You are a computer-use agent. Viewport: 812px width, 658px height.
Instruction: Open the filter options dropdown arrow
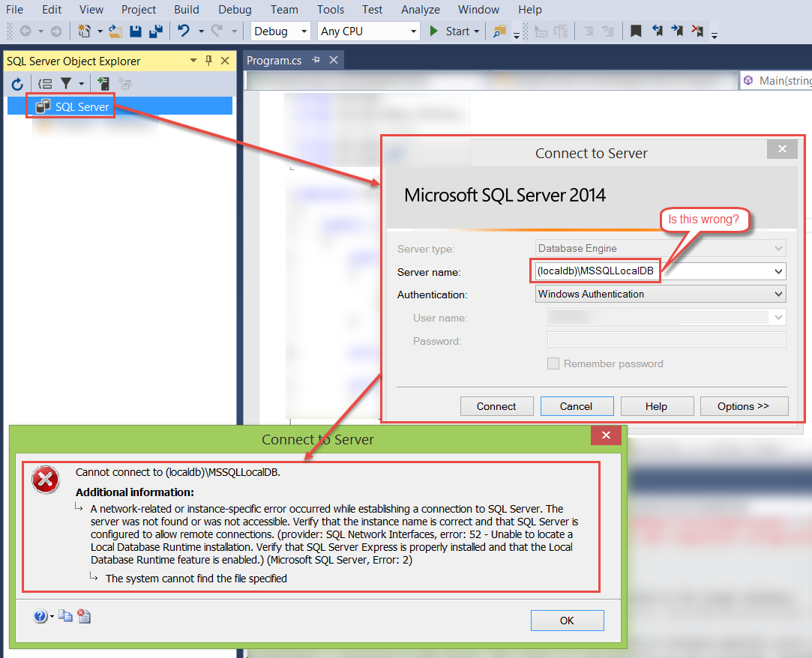click(x=81, y=84)
